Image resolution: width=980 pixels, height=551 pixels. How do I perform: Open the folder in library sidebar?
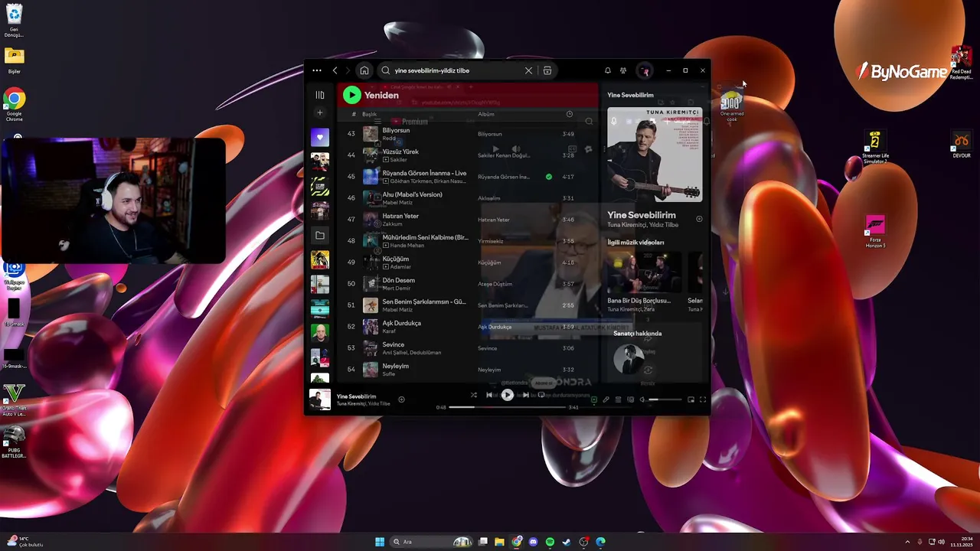click(x=320, y=235)
